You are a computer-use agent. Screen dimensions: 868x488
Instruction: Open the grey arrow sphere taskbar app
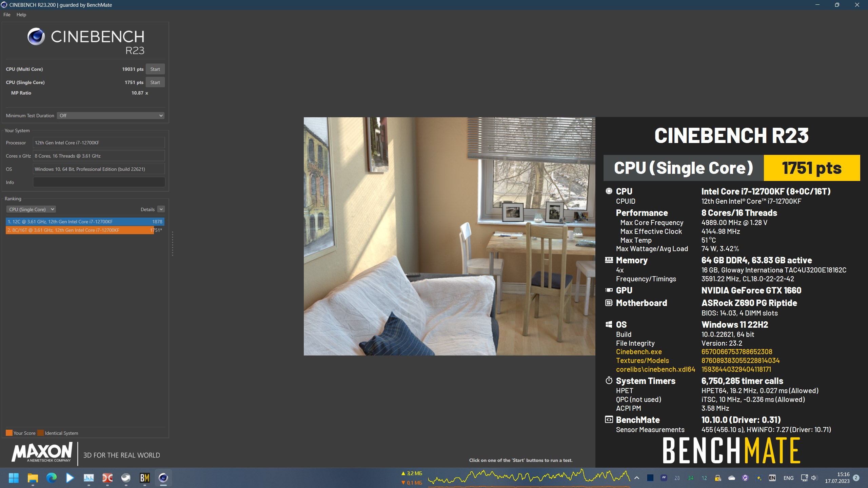point(126,478)
